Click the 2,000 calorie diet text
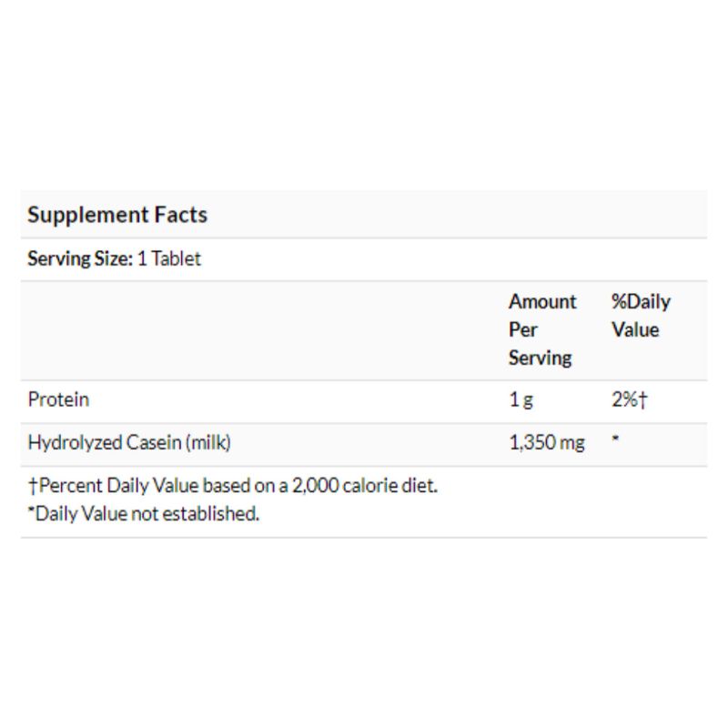The image size is (728, 728). coord(365,486)
